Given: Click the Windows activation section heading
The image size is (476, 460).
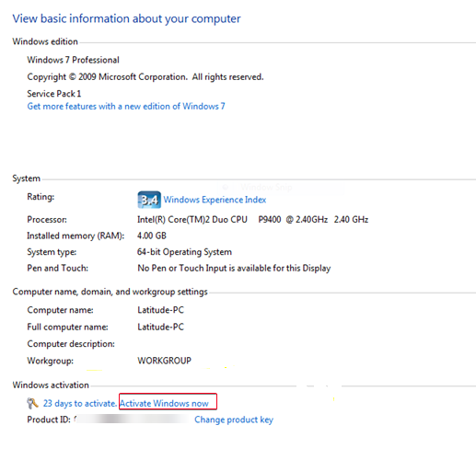Looking at the screenshot, I should tap(51, 385).
